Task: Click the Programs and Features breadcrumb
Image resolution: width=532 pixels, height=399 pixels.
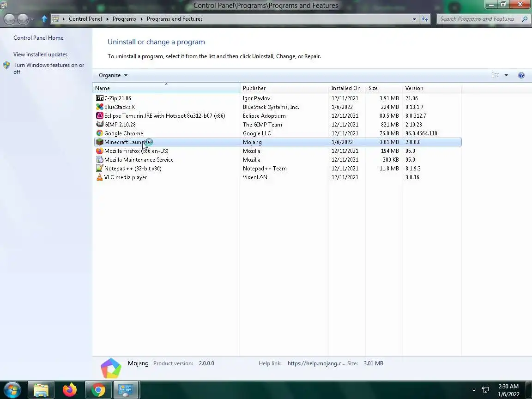Action: [175, 19]
